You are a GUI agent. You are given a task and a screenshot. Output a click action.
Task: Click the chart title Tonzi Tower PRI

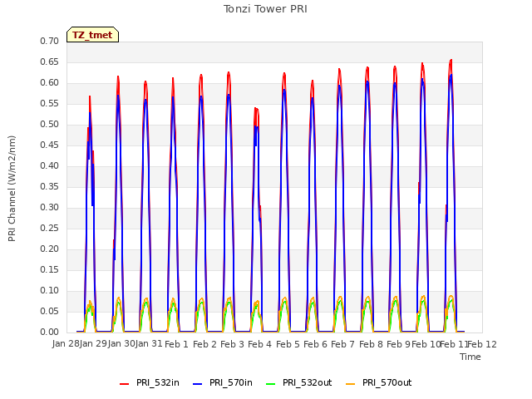point(265,9)
